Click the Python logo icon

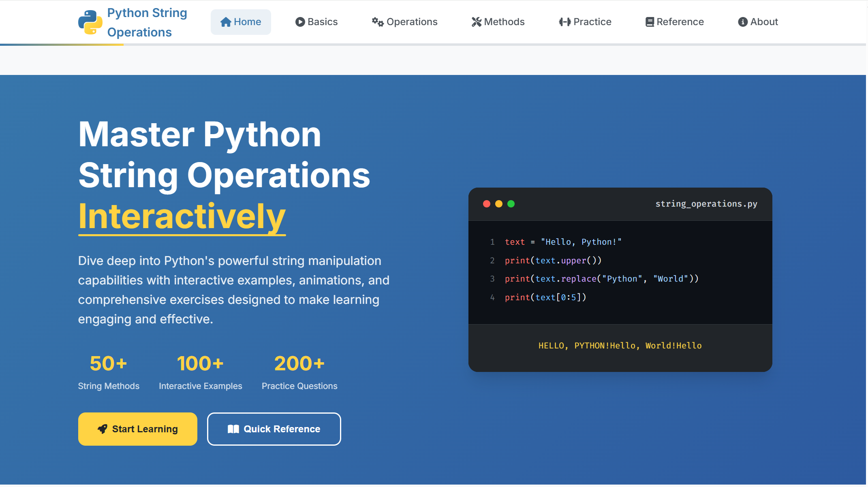coord(90,22)
